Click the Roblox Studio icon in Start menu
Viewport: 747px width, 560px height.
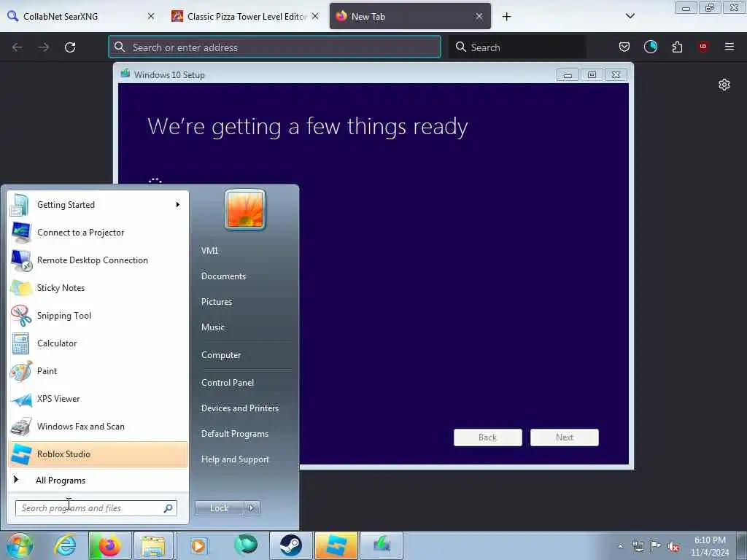click(x=21, y=454)
